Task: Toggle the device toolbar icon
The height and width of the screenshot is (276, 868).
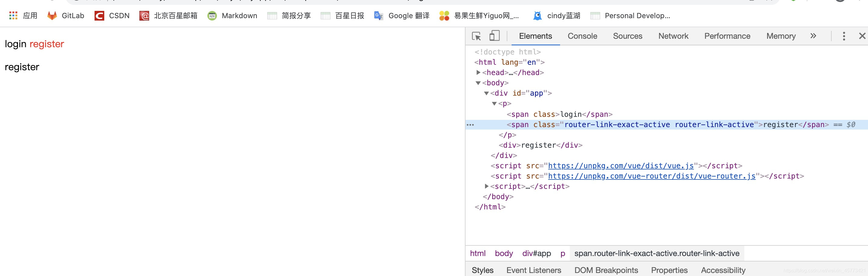Action: 494,36
